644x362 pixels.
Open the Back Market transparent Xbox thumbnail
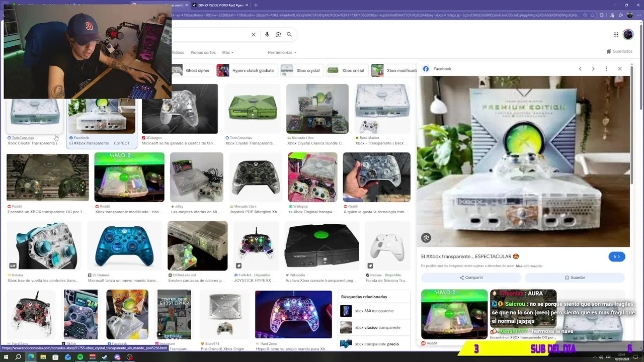382,109
